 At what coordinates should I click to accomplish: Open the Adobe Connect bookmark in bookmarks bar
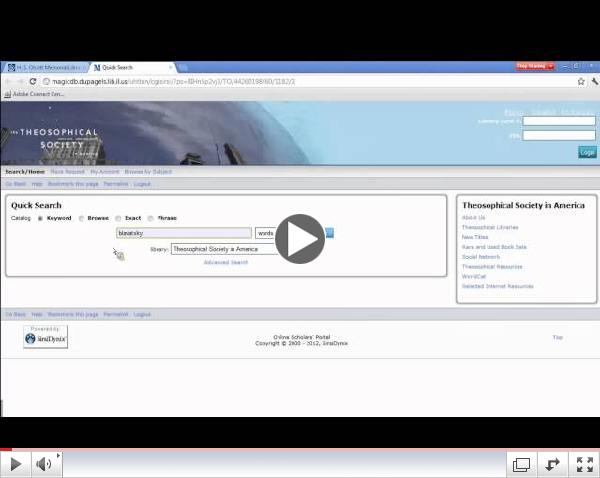34,94
